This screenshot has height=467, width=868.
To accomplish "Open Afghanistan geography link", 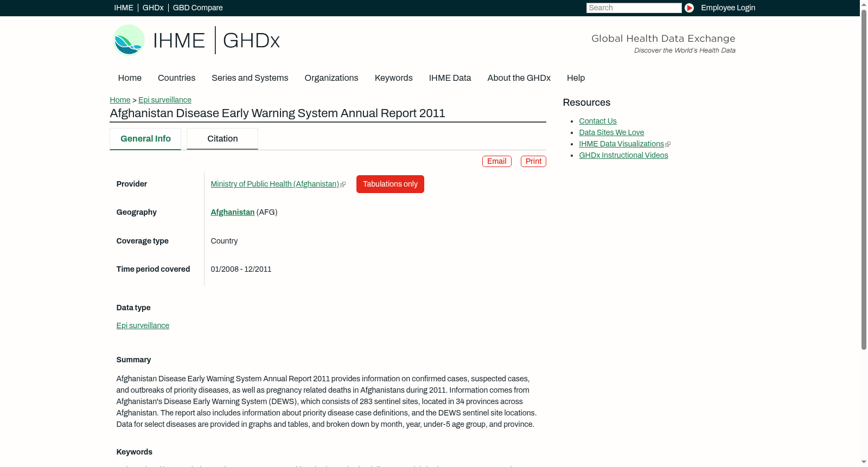I will tap(232, 212).
